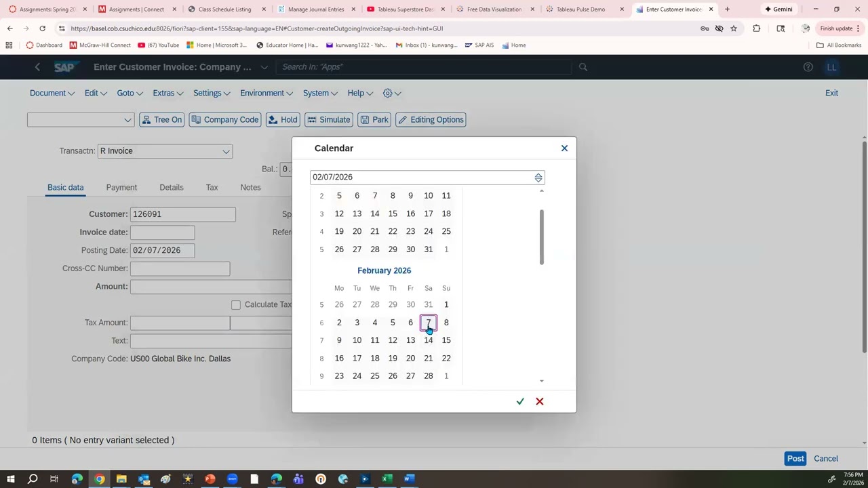This screenshot has height=488, width=868.
Task: Select February 2 in the calendar
Action: [x=339, y=323]
